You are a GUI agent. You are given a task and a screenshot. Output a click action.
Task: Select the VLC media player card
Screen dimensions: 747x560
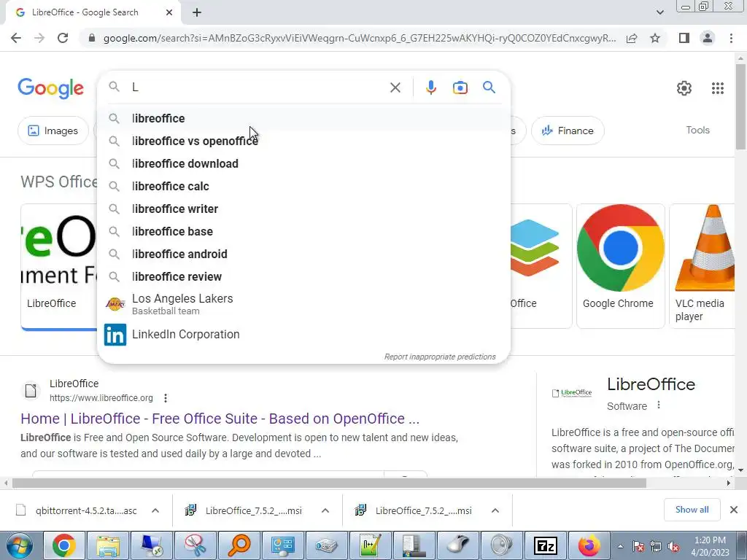[x=702, y=266]
